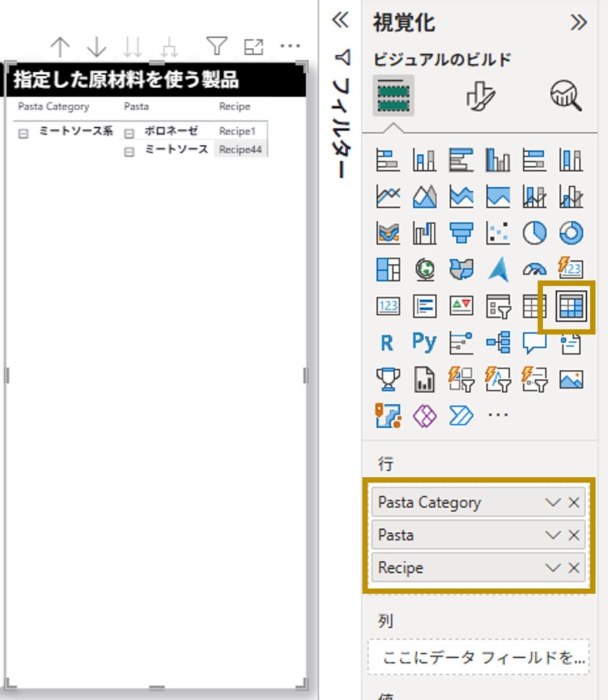Switch to the Analytics tab
The height and width of the screenshot is (700, 608).
(x=566, y=97)
